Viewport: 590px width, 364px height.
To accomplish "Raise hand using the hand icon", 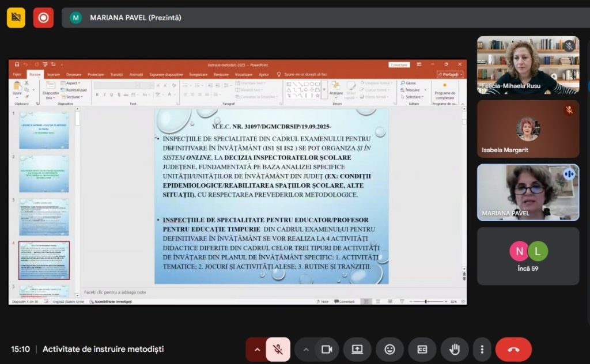I will point(455,349).
